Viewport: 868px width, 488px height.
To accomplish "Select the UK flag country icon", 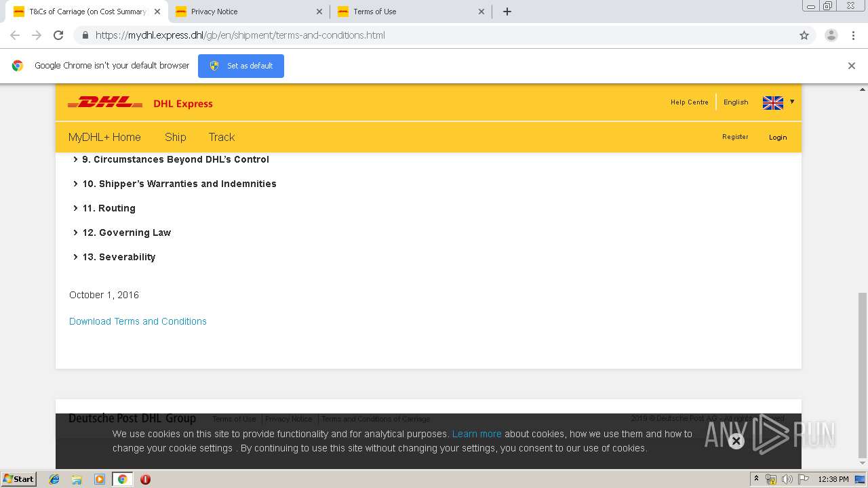I will click(773, 102).
